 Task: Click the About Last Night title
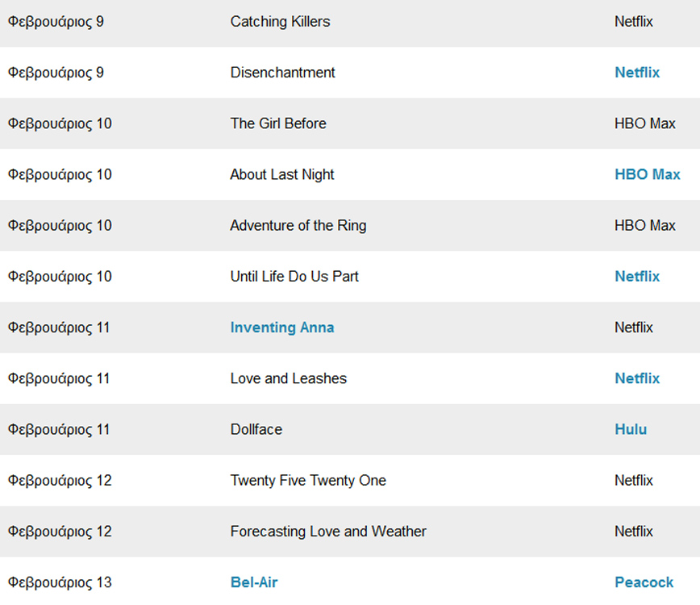pyautogui.click(x=281, y=174)
